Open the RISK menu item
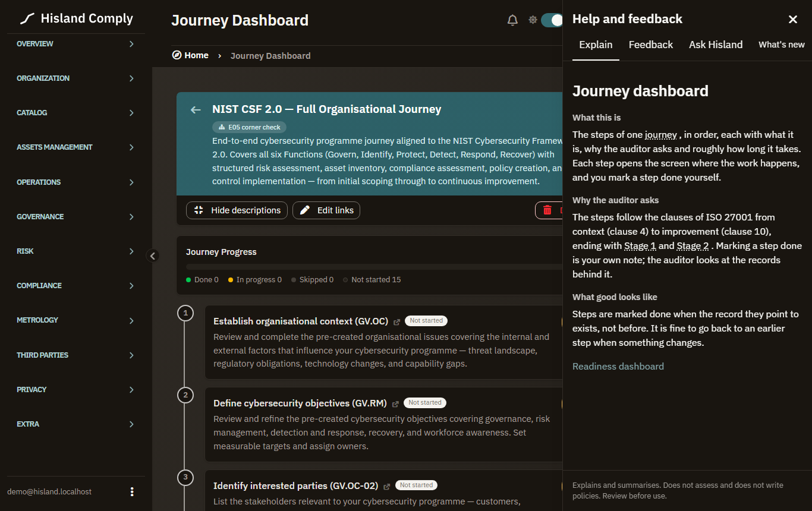 (76, 251)
